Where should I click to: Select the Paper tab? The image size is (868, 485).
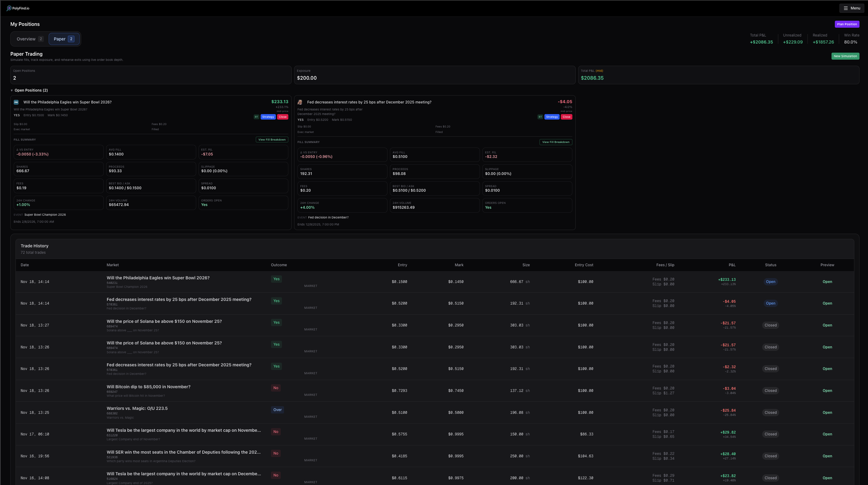point(64,39)
